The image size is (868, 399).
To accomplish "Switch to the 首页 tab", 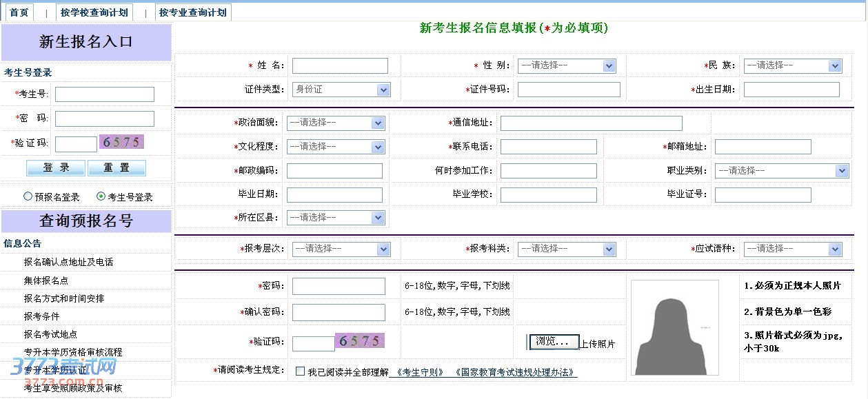I will coord(19,12).
